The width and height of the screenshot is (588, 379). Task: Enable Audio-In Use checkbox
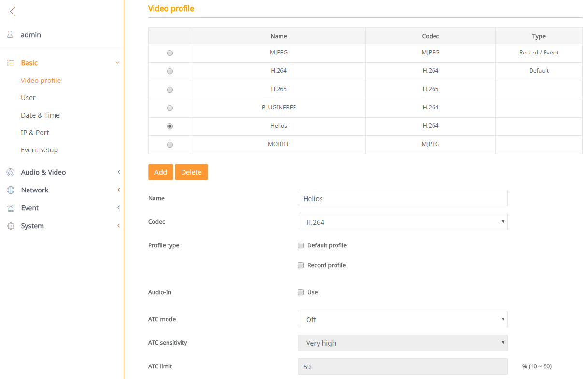301,292
